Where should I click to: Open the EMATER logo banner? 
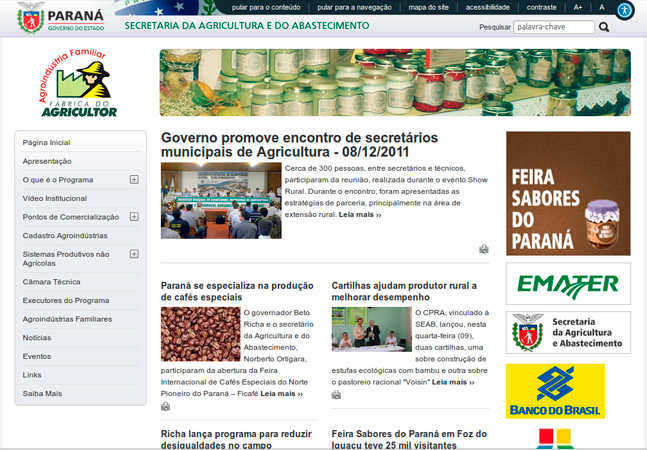[568, 284]
